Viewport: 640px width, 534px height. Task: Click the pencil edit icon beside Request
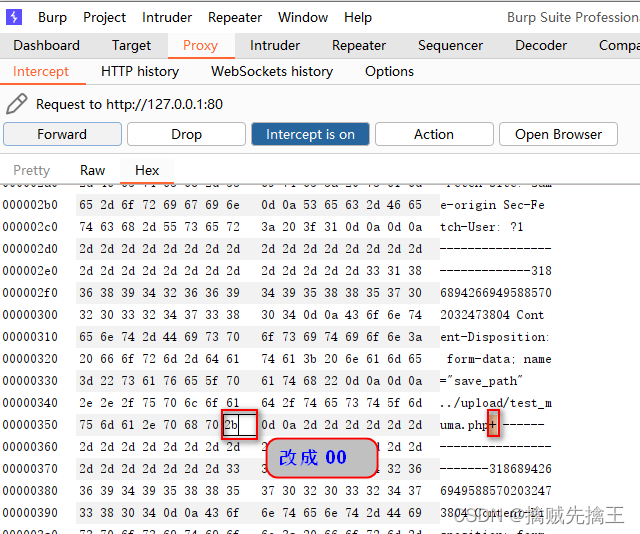click(17, 104)
